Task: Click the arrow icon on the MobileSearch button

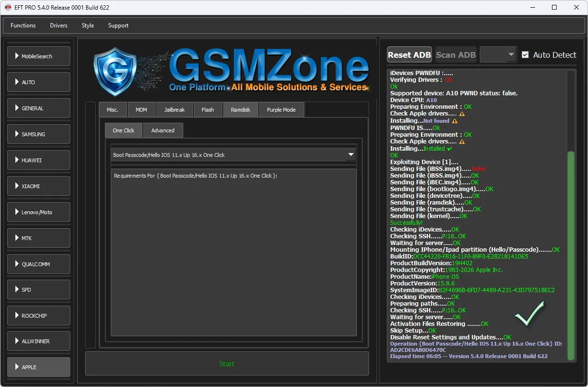Action: 17,56
